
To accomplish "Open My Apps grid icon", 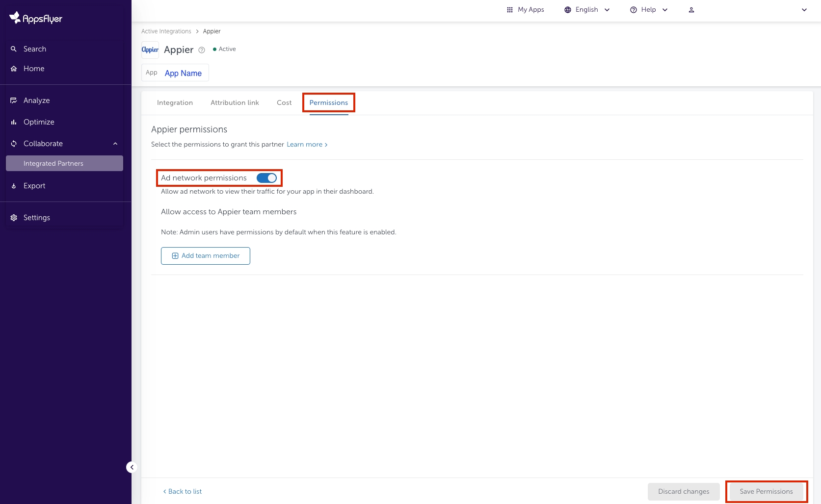I will [x=510, y=10].
